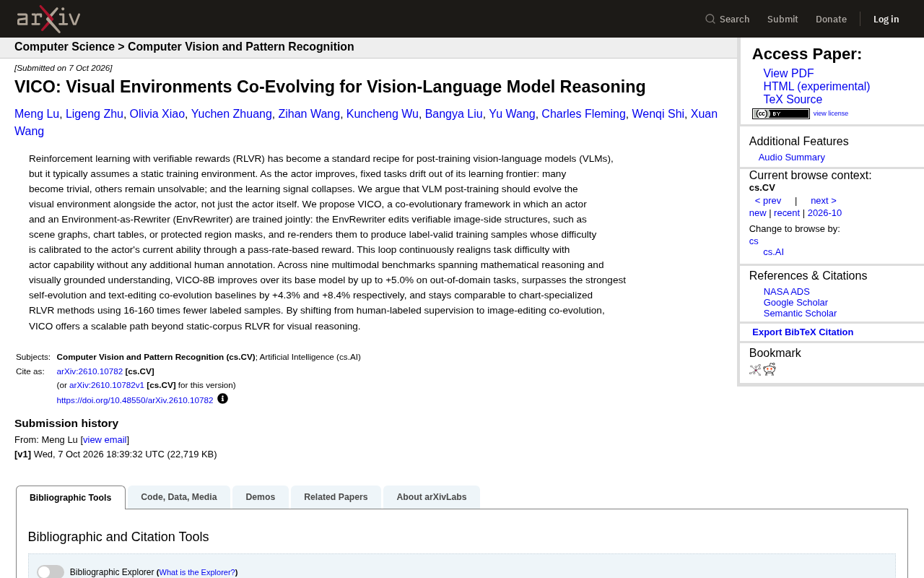Screen dimensions: 924x578
Task: Browse new cs.CV submissions
Action: click(x=758, y=213)
